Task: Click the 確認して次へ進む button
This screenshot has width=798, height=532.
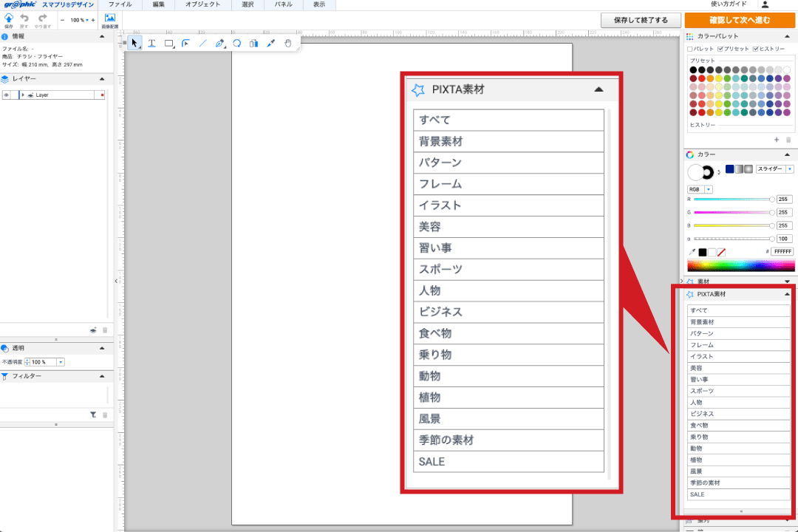Action: point(740,18)
